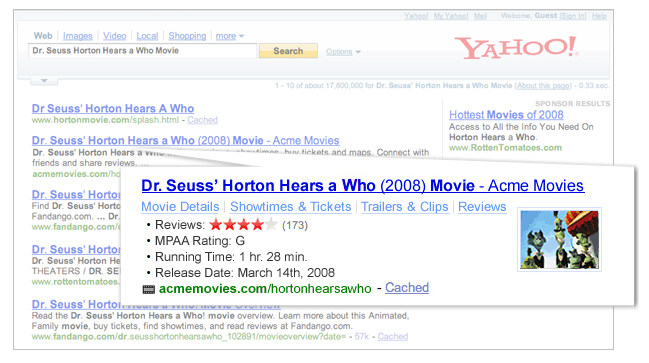The image size is (649, 363).
Task: Click the SPONSOR RESULTS heading
Action: point(572,103)
